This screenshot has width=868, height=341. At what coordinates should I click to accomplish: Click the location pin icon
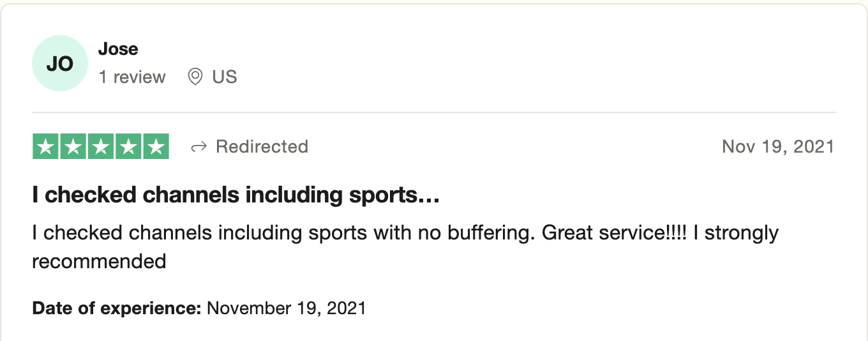(x=195, y=77)
